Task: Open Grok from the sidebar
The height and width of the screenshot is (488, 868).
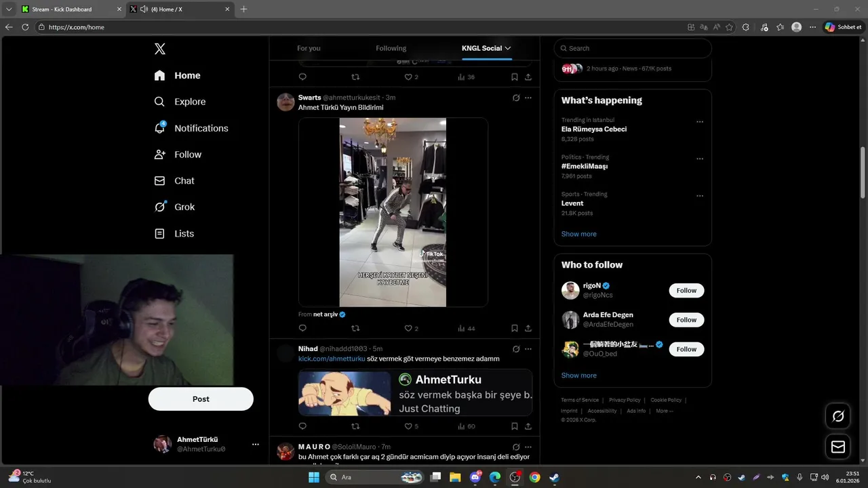Action: (x=174, y=207)
